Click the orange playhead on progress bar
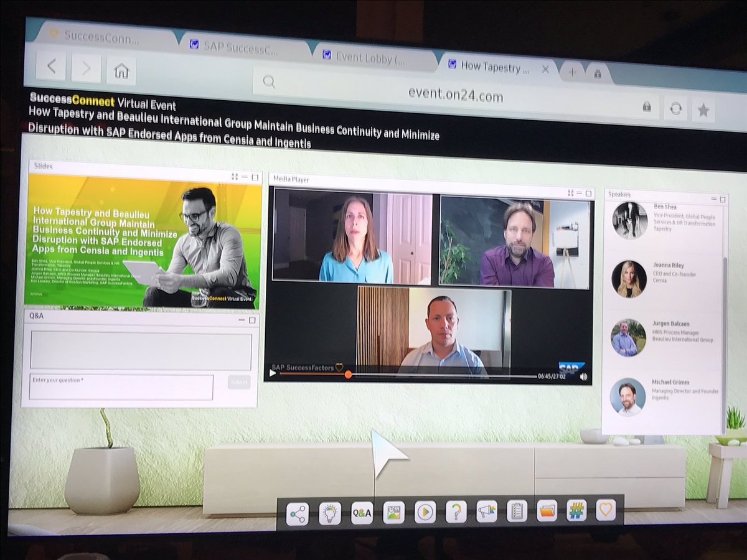 tap(348, 375)
